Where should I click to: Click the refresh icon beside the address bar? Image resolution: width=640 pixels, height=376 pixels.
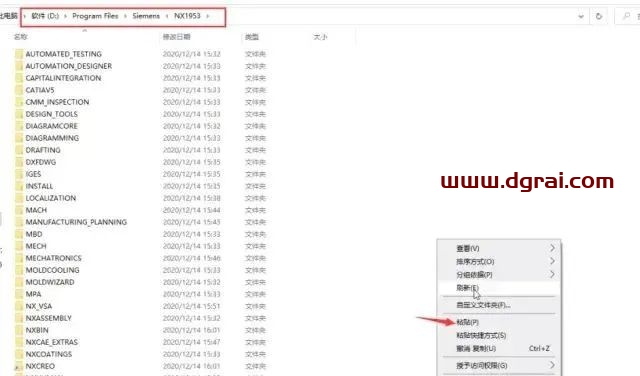(x=599, y=16)
